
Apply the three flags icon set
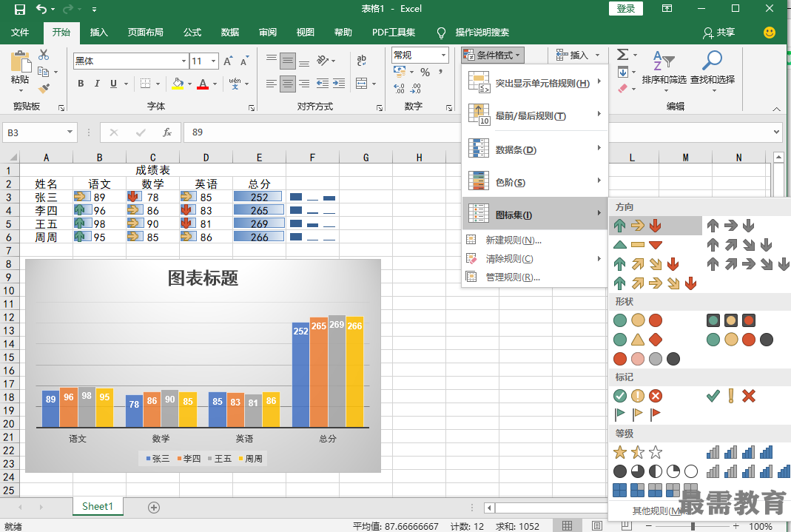(638, 414)
